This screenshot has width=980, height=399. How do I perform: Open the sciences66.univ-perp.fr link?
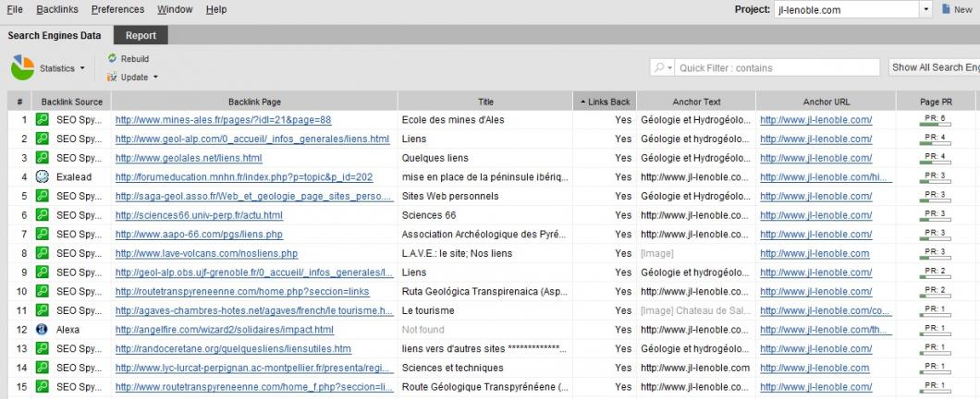[x=199, y=215]
